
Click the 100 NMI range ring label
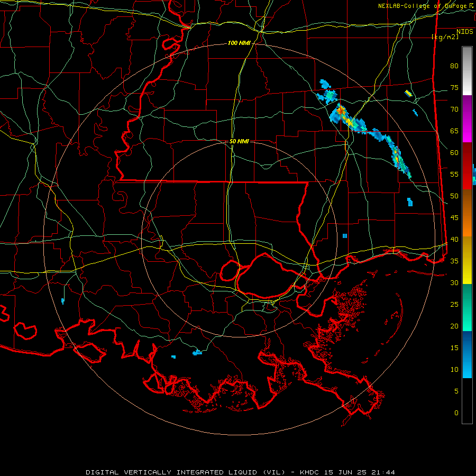click(x=239, y=43)
